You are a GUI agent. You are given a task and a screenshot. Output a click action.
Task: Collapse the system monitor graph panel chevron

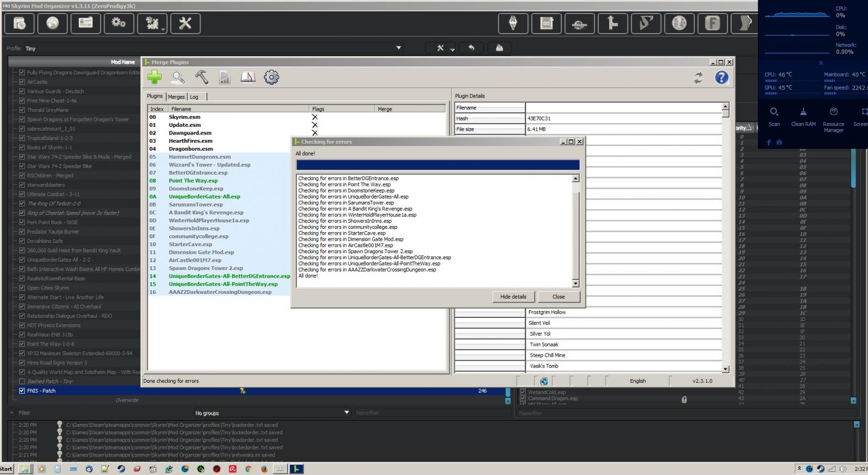pyautogui.click(x=820, y=63)
